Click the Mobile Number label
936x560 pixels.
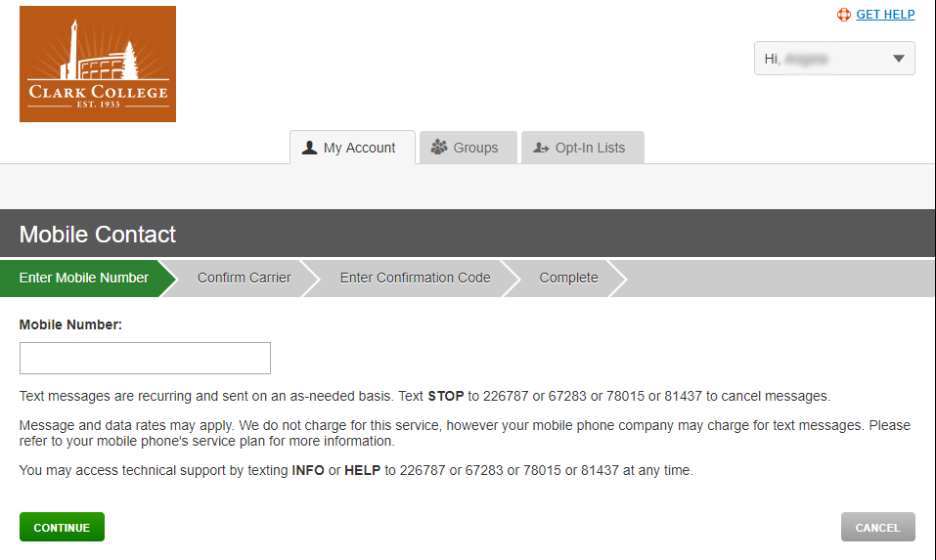70,325
